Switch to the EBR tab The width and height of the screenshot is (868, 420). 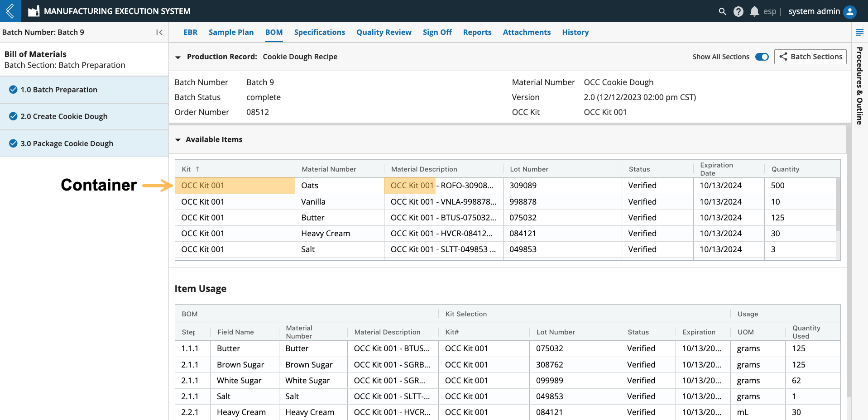pos(190,32)
